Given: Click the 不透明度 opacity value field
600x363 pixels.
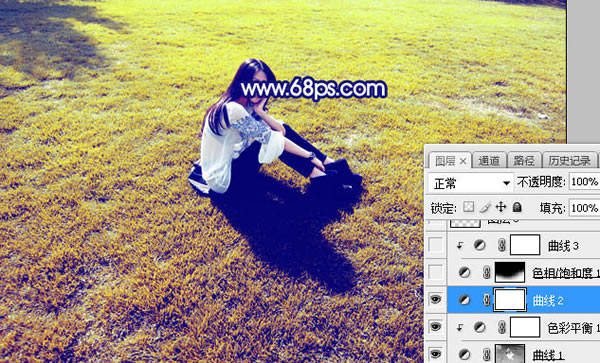Looking at the screenshot, I should 584,181.
